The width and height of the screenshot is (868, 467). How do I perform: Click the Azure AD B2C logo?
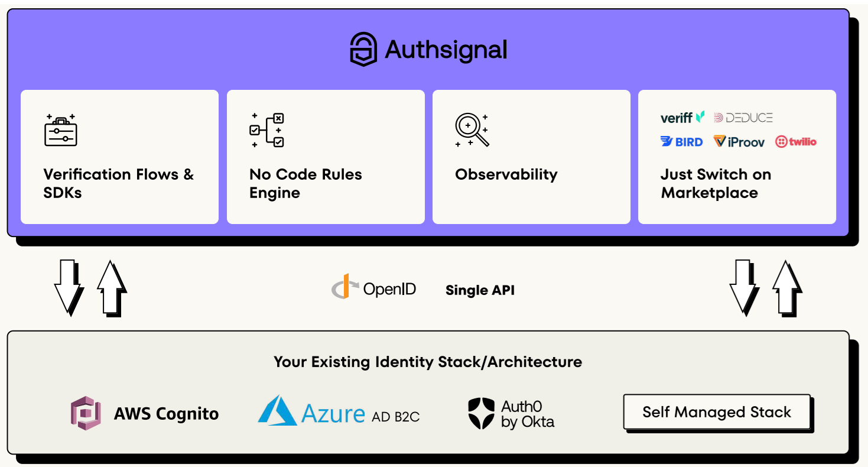[x=339, y=413]
